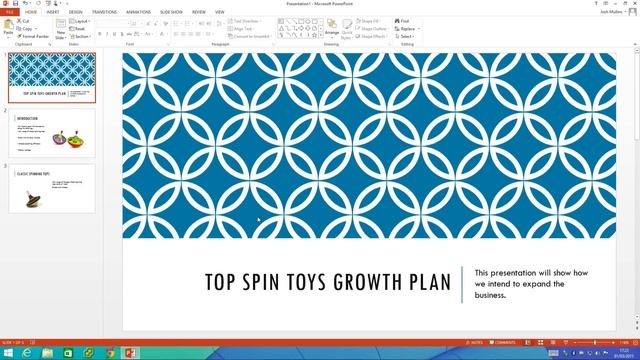
Task: Switch to the DESIGN ribbon tab
Action: coord(76,12)
